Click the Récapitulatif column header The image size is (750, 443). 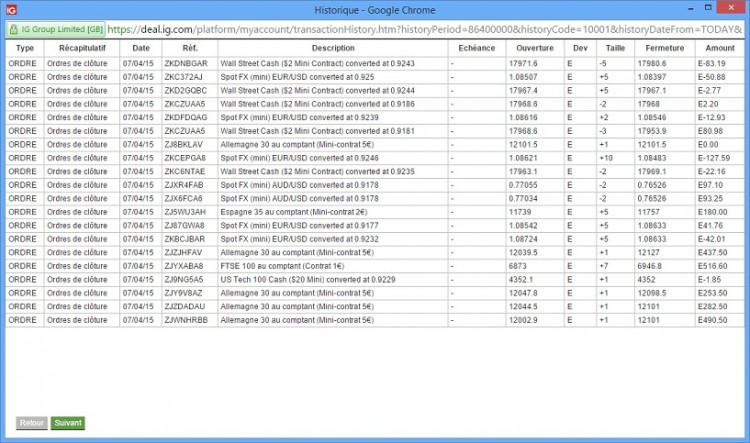(x=82, y=48)
